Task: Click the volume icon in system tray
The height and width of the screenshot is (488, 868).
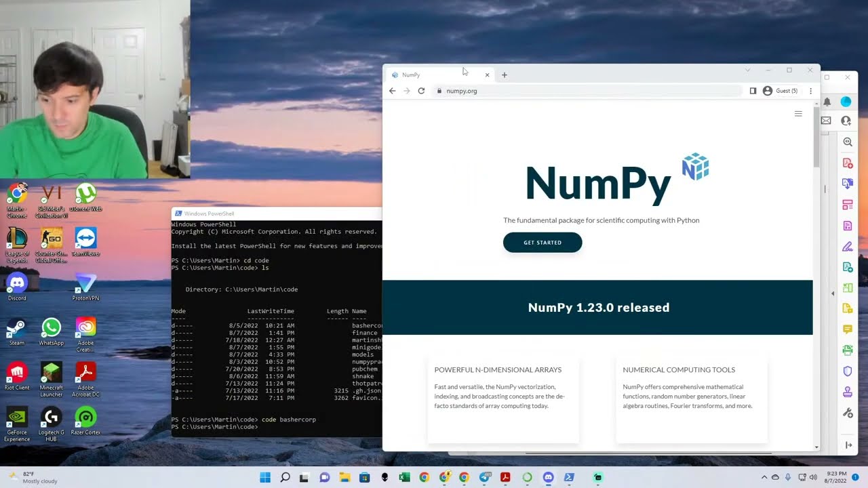Action: point(813,477)
